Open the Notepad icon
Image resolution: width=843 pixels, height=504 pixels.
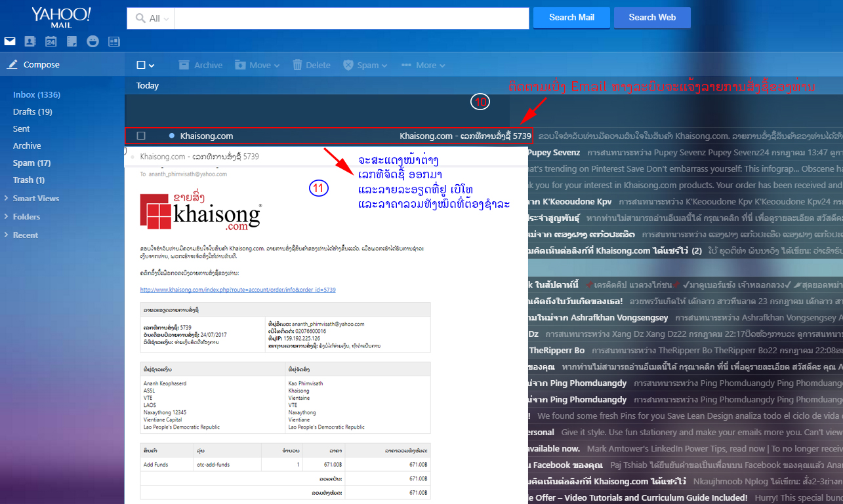click(x=72, y=41)
